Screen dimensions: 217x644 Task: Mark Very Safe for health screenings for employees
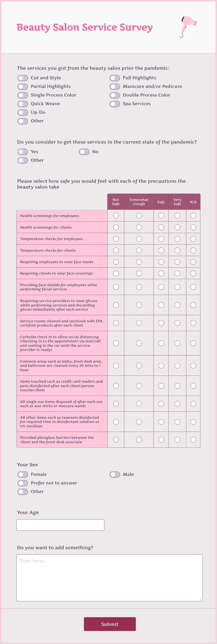tap(177, 216)
